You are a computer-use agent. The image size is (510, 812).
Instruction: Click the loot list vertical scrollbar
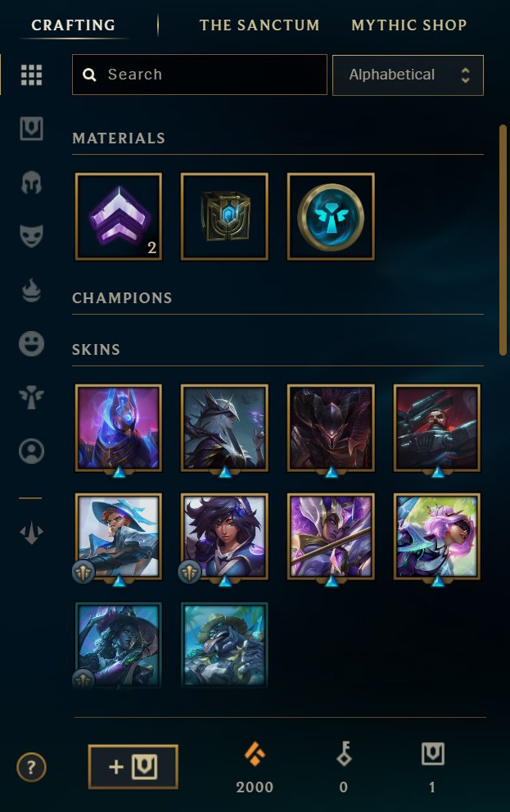(503, 240)
